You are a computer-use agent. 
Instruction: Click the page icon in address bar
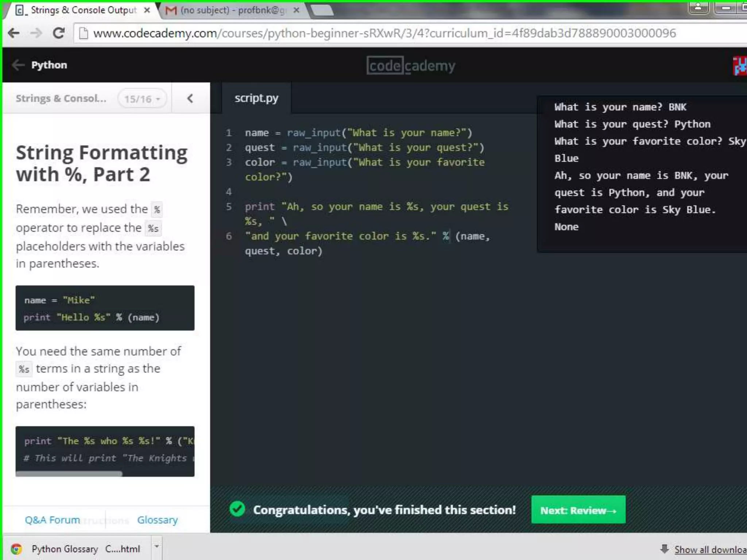coord(84,33)
